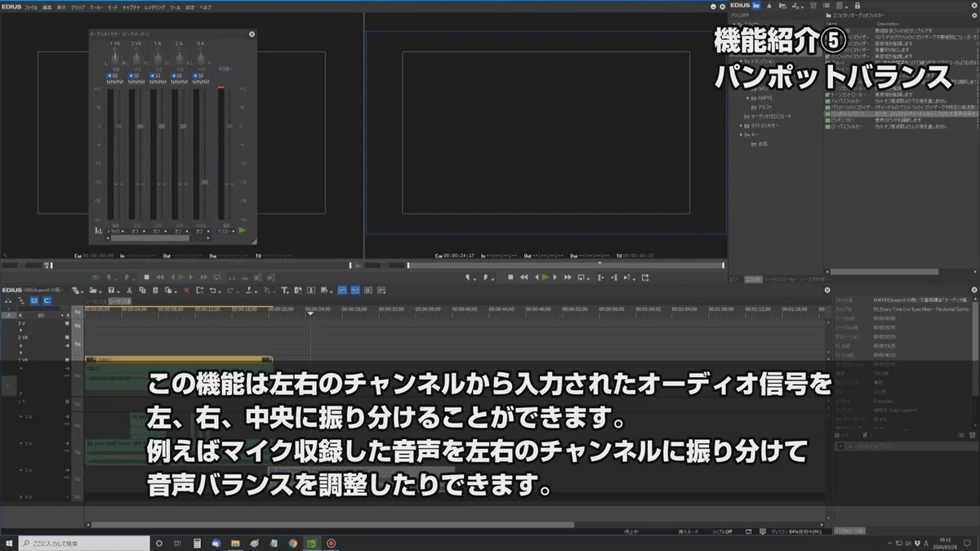Select the シーケンス1 tab
This screenshot has width=980, height=551.
pyautogui.click(x=96, y=302)
